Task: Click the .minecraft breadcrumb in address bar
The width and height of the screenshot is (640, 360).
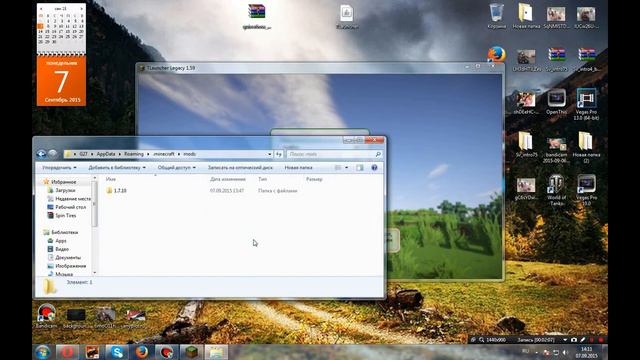Action: pyautogui.click(x=163, y=154)
